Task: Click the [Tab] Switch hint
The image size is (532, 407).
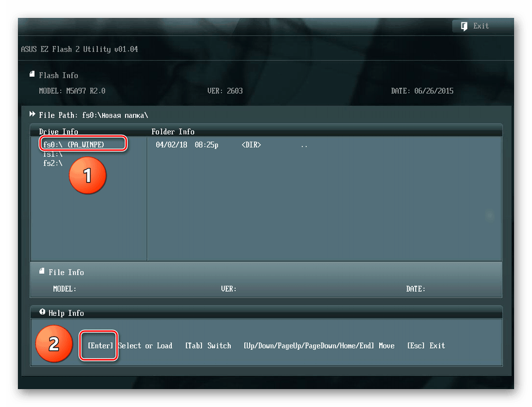Action: 208,345
